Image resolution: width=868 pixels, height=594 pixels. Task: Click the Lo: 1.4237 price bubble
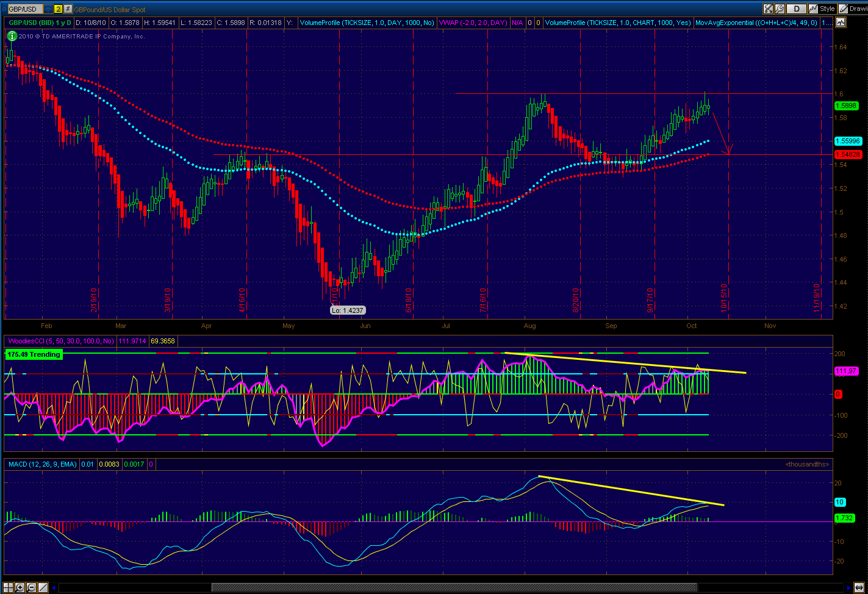pos(348,310)
